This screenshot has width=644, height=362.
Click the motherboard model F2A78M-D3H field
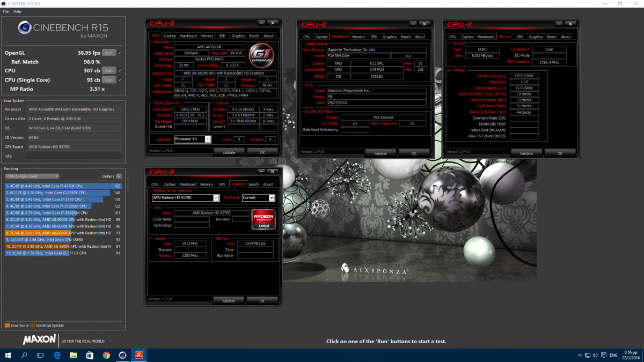tap(358, 56)
